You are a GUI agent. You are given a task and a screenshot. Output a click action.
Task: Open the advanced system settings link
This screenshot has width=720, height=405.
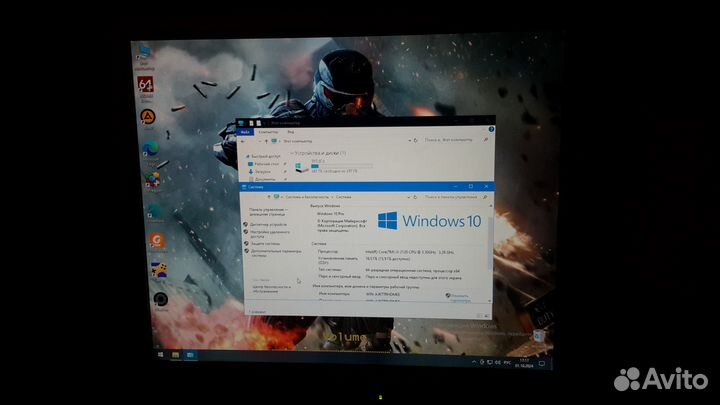(276, 253)
